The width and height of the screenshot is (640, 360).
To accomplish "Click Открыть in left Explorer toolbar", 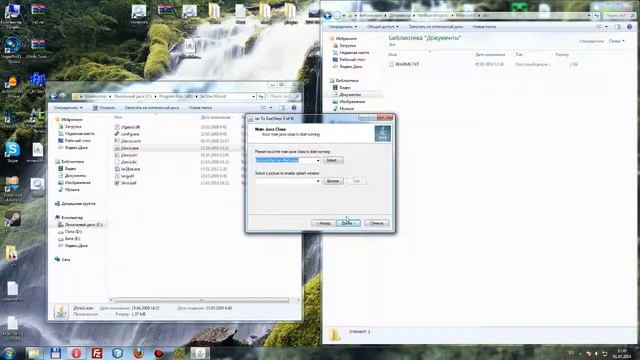I will pos(104,108).
